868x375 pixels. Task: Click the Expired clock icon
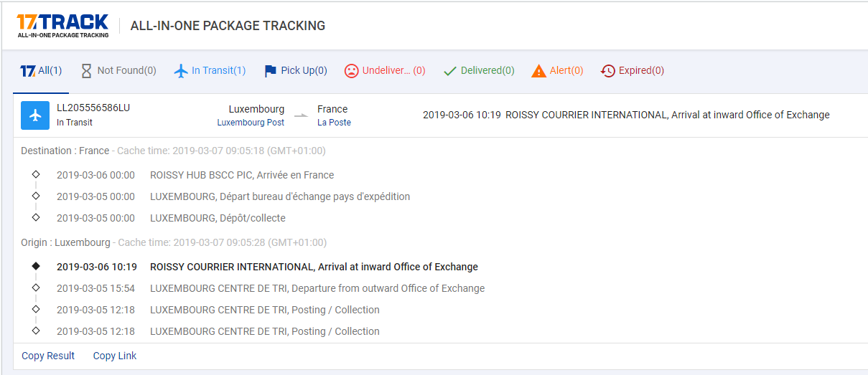(608, 71)
